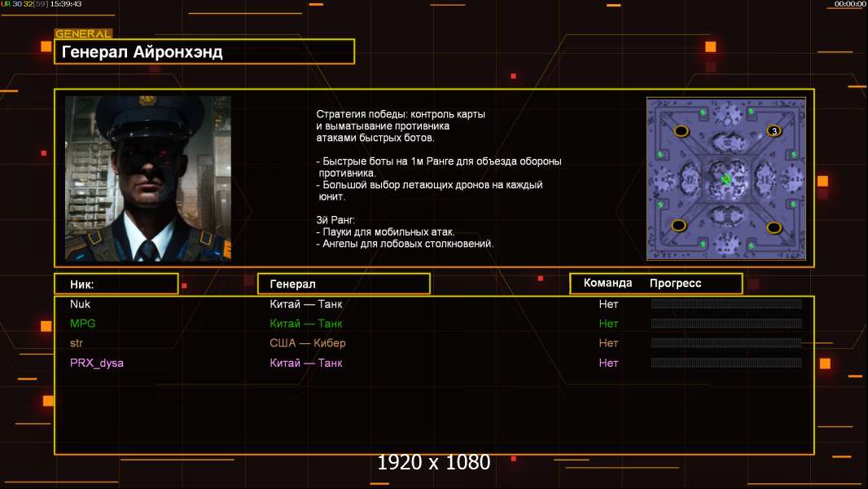Screen dimensions: 868x489
Task: Click the 'Пауки для мобильных атак' line
Action: [x=385, y=232]
